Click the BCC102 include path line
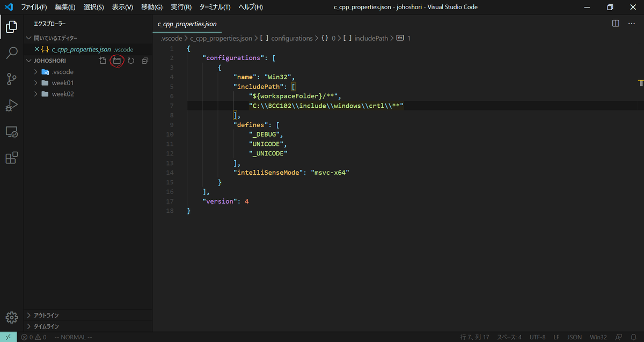 click(326, 106)
